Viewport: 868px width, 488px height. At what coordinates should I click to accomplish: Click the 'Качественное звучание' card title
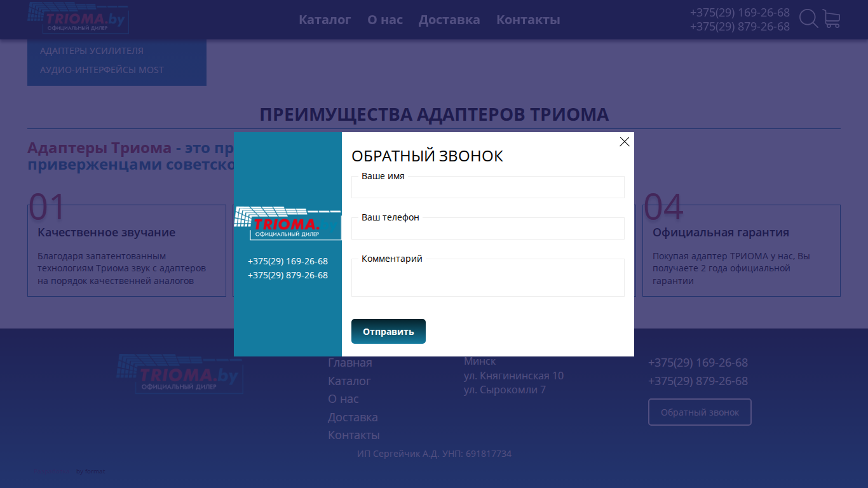tap(106, 233)
